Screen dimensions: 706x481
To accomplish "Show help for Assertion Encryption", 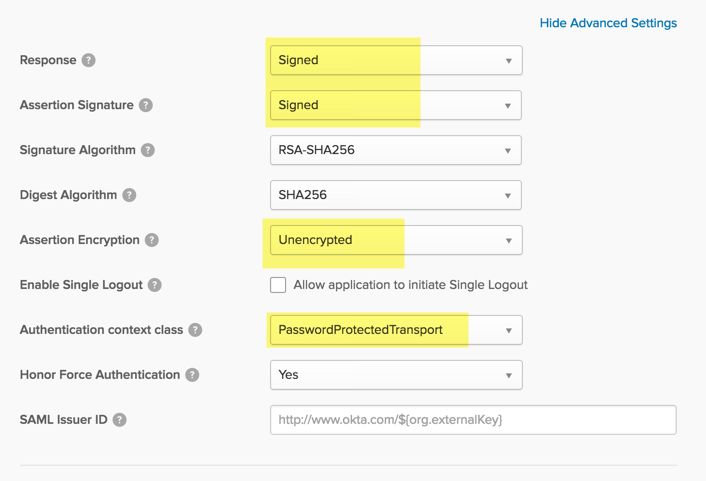I will pyautogui.click(x=152, y=240).
